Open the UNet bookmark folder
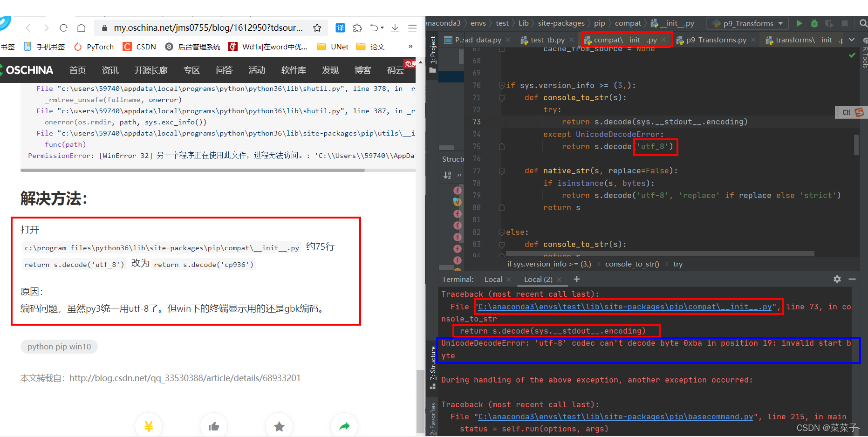 [333, 47]
